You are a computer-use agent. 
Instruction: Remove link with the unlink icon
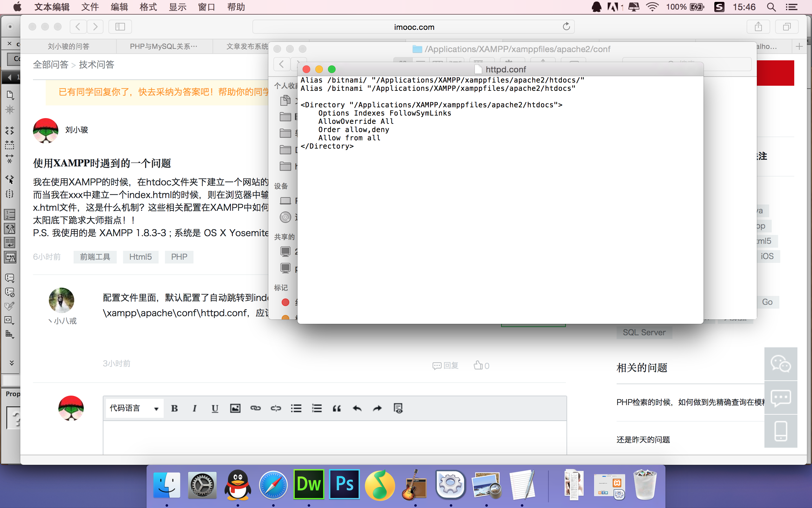pyautogui.click(x=276, y=408)
